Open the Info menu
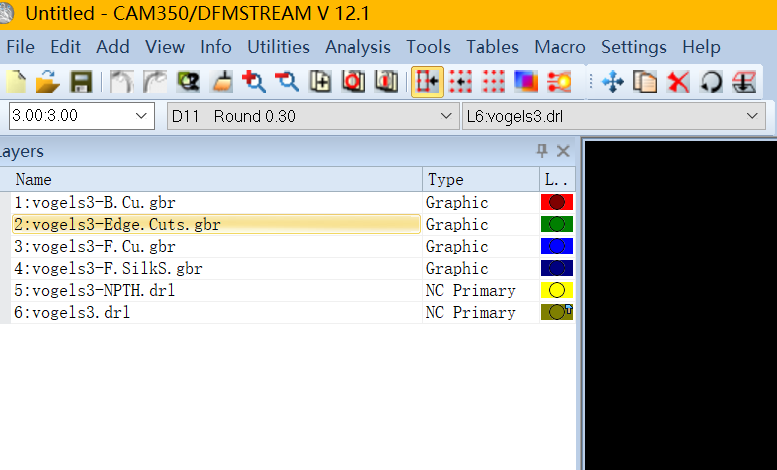This screenshot has width=777, height=470. click(216, 47)
